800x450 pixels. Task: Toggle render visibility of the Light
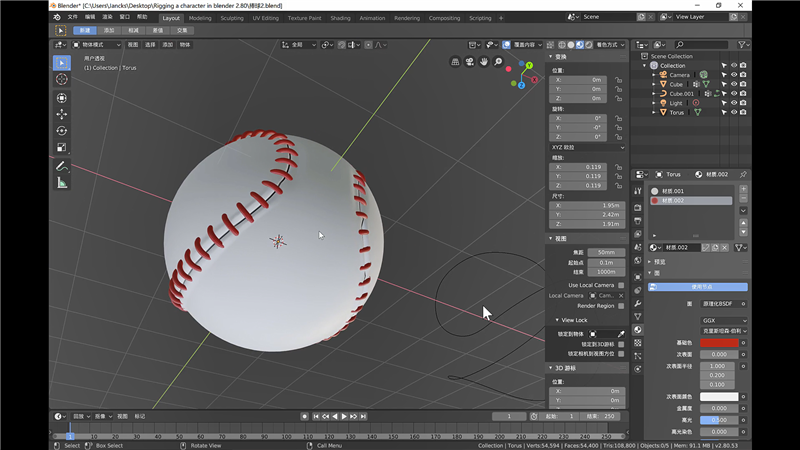[743, 103]
